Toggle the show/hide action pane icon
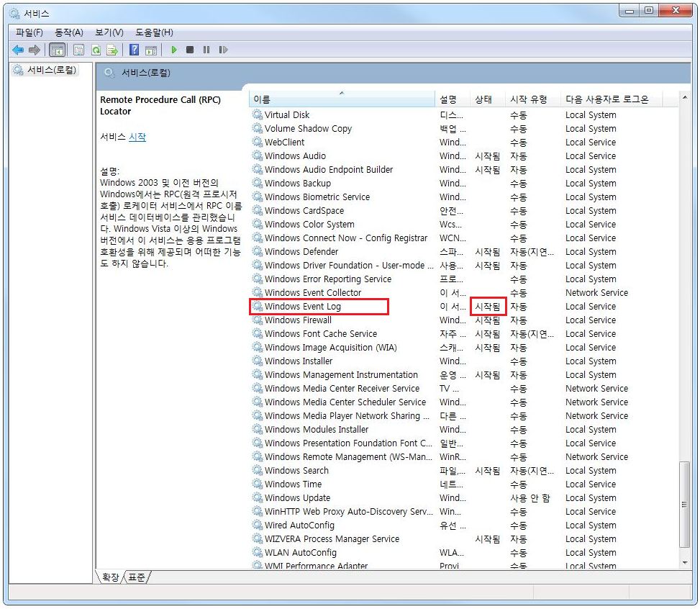The width and height of the screenshot is (700, 609). pos(151,50)
